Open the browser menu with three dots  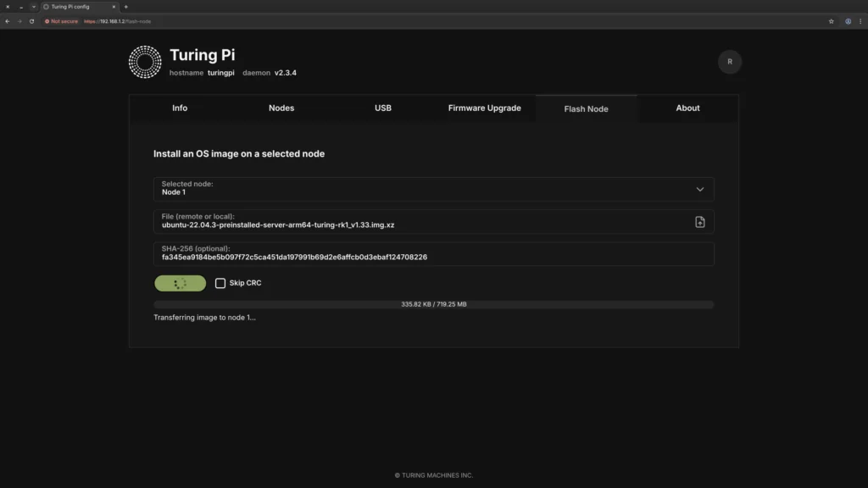859,21
